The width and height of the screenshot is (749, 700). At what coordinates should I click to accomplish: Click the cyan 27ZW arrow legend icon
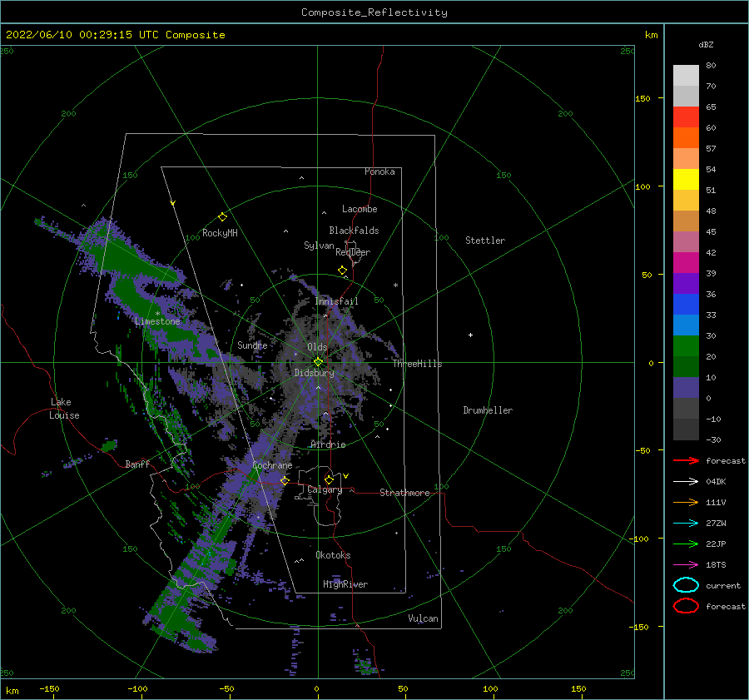(686, 524)
